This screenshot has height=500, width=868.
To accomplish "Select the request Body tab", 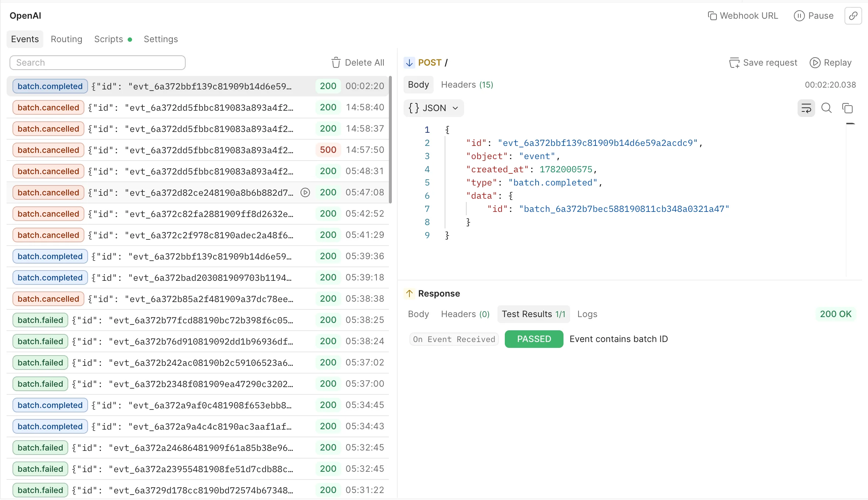I will tap(419, 85).
